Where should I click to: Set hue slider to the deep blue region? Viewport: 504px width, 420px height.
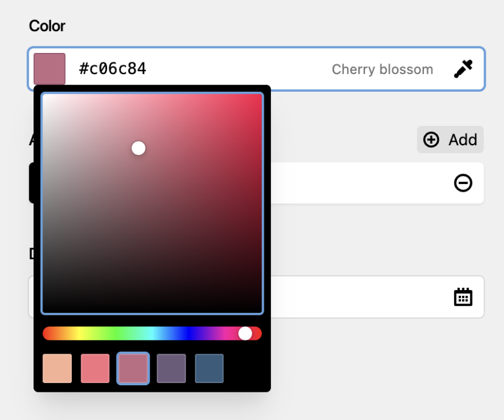coord(190,334)
